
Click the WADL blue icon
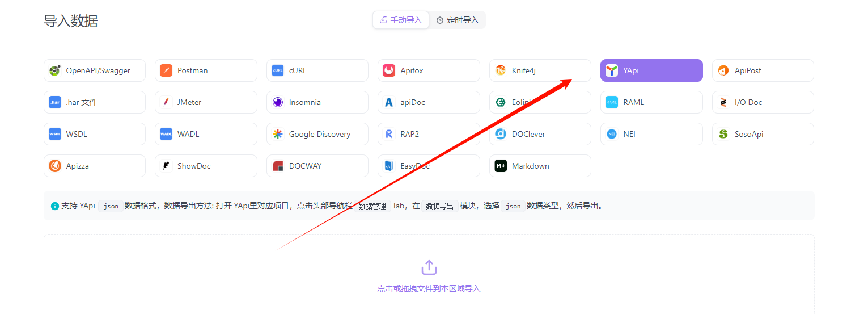click(166, 134)
